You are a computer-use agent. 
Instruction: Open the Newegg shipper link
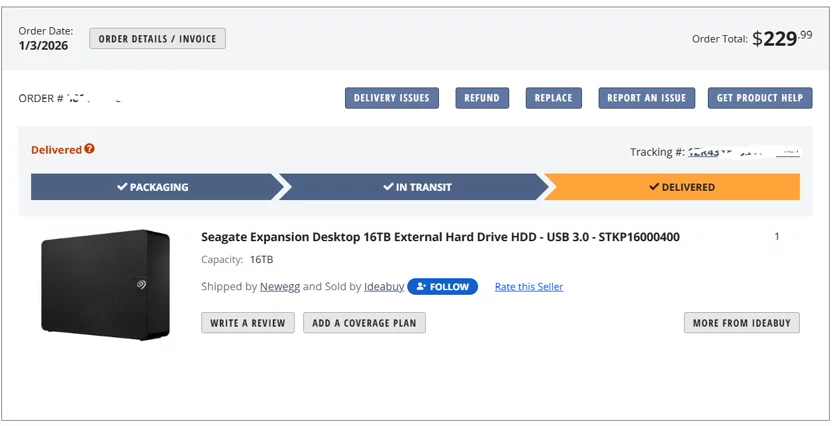[280, 286]
